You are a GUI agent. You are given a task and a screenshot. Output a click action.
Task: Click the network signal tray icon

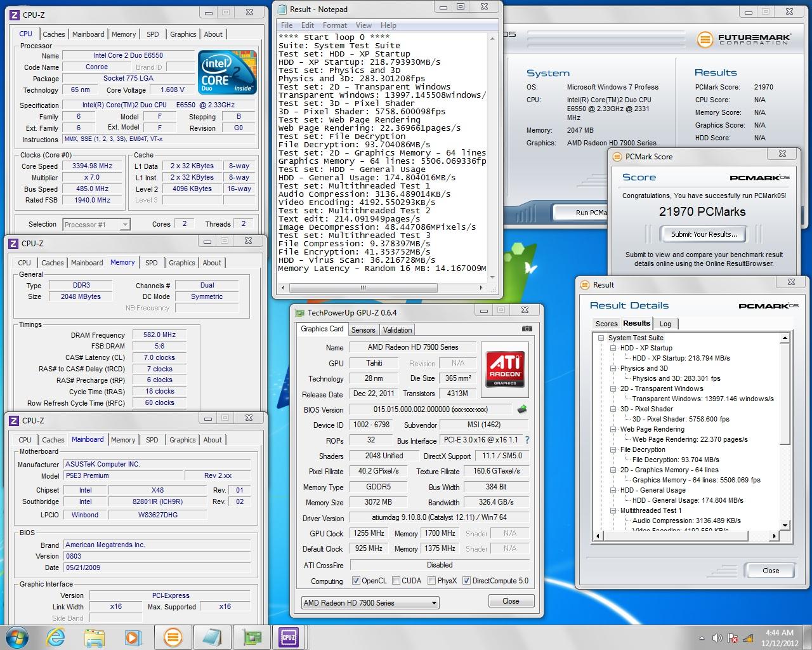pyautogui.click(x=747, y=638)
